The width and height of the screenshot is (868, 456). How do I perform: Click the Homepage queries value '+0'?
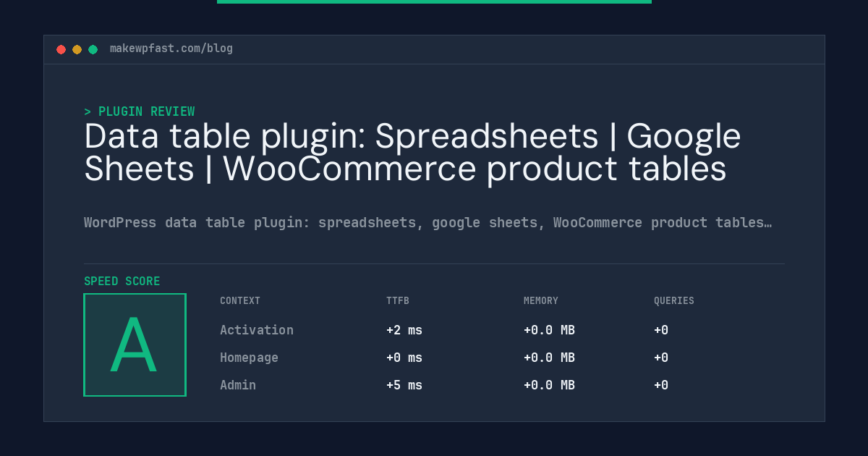click(x=661, y=358)
